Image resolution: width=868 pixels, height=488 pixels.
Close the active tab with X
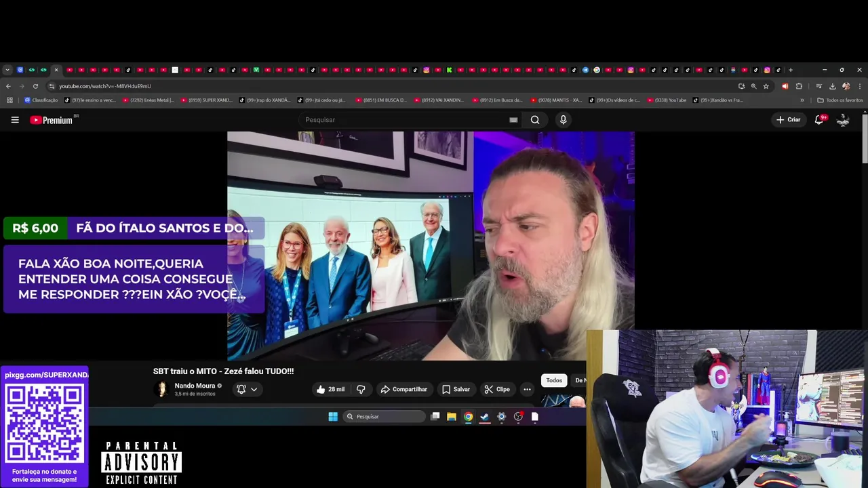coord(56,70)
